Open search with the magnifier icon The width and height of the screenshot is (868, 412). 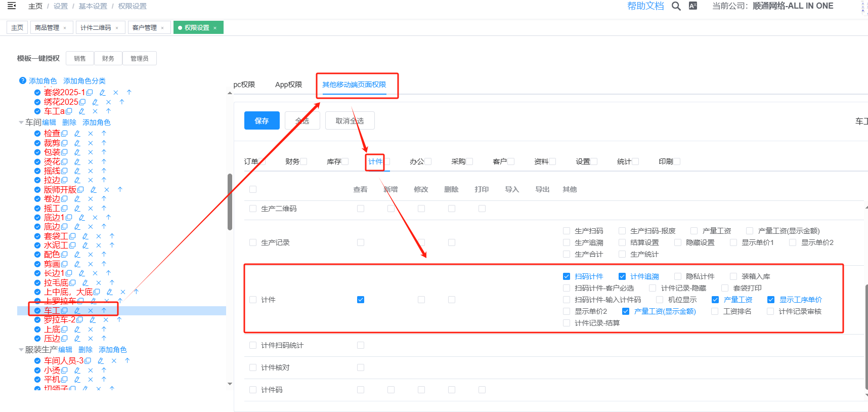click(676, 6)
